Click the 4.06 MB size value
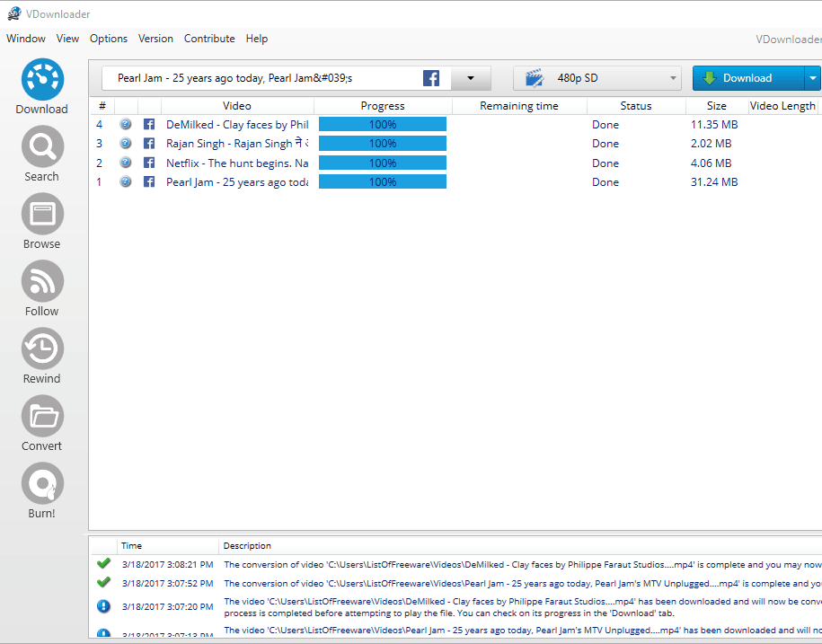The width and height of the screenshot is (822, 644). tap(711, 163)
